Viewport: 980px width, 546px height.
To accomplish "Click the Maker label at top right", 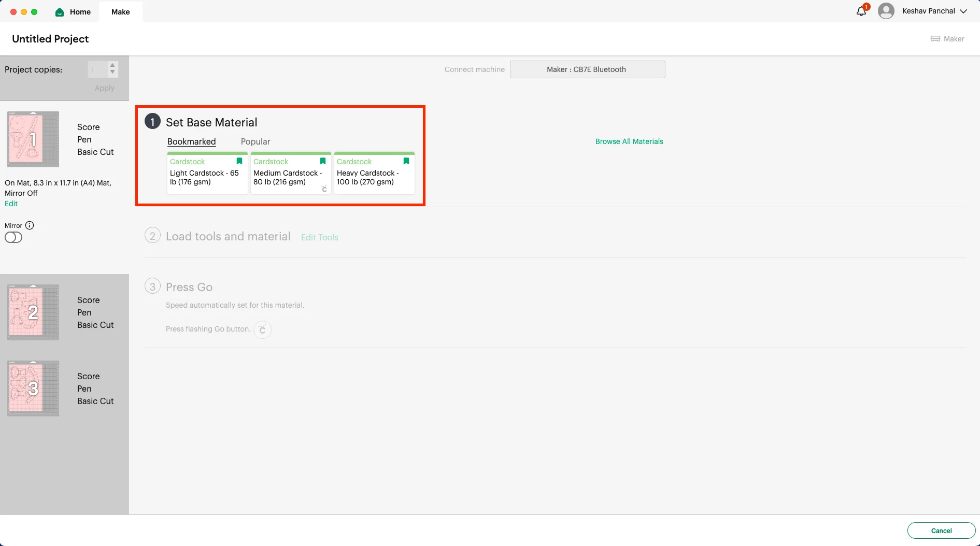I will (x=954, y=39).
